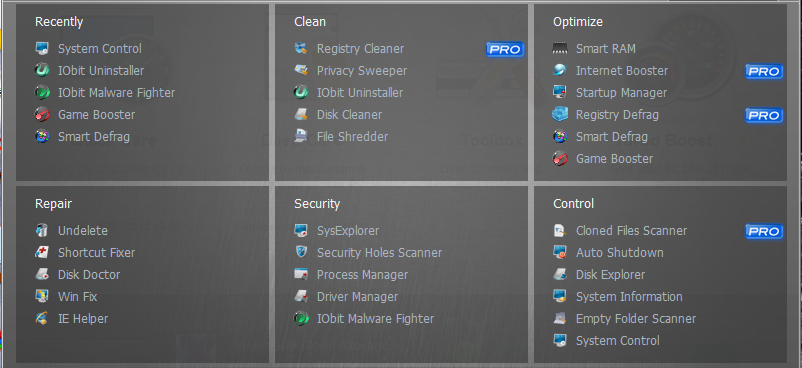Launch Win Fix from the Repair list
Viewport: 802px width, 368px height.
pyautogui.click(x=77, y=296)
